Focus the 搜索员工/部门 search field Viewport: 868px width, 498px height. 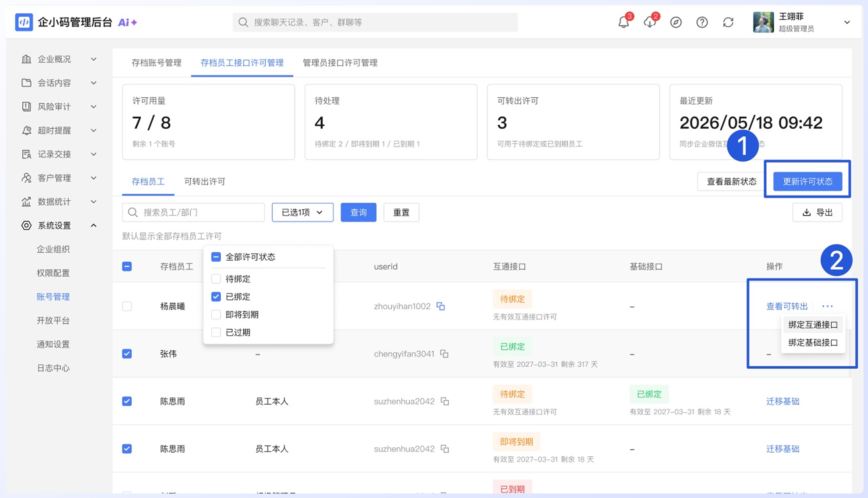pyautogui.click(x=193, y=212)
